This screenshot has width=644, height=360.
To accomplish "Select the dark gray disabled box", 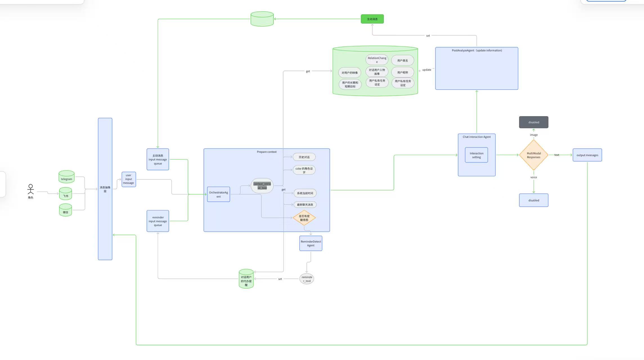I will click(533, 122).
